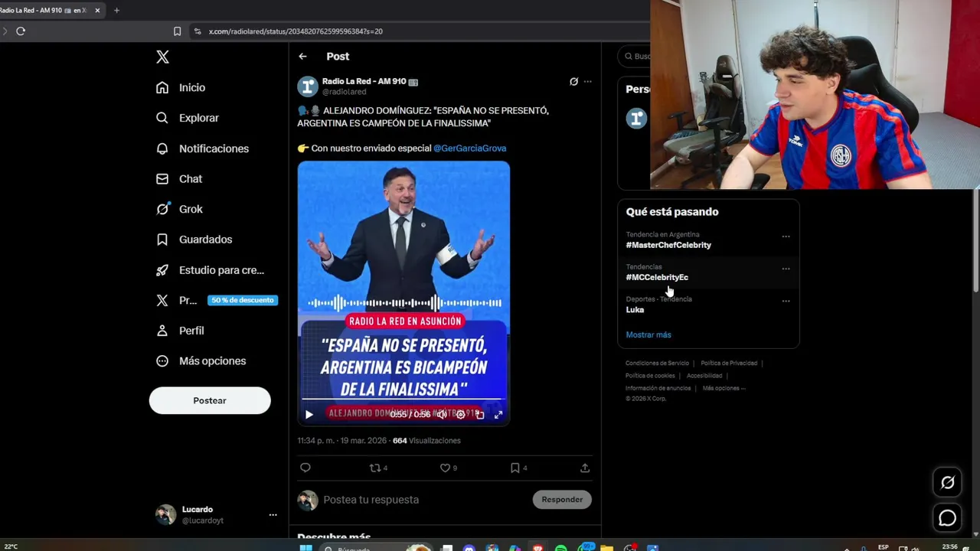This screenshot has width=980, height=551.
Task: Open the X logo home link
Action: [x=162, y=57]
